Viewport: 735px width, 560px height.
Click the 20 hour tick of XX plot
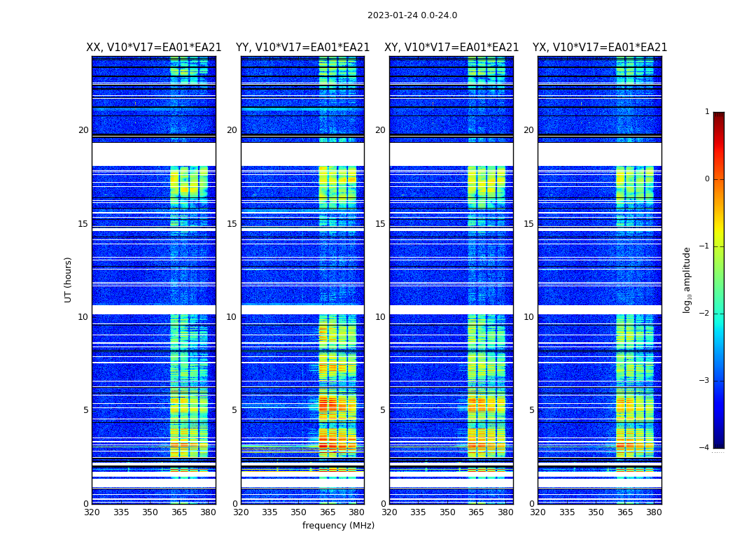83,129
